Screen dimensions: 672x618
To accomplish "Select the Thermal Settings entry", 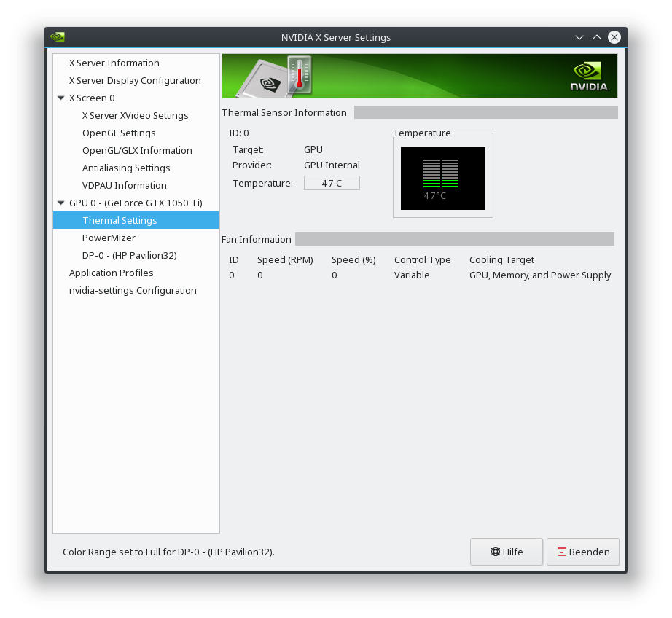I will coord(136,220).
